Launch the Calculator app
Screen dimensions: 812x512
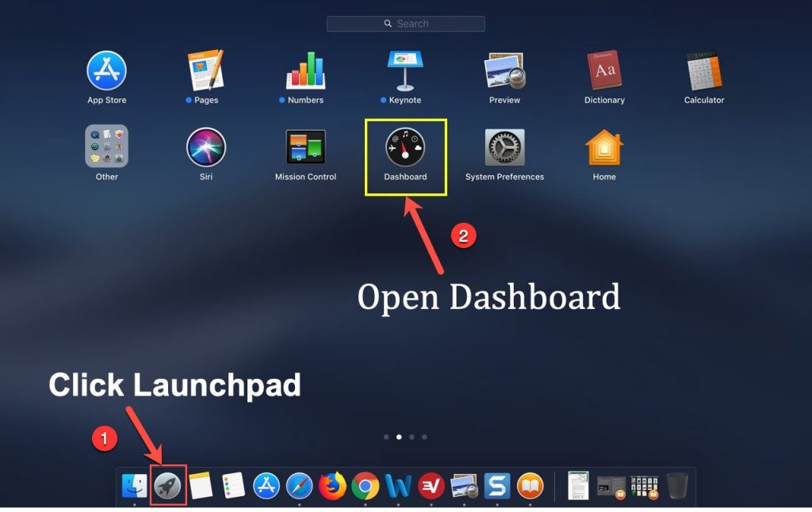tap(704, 71)
